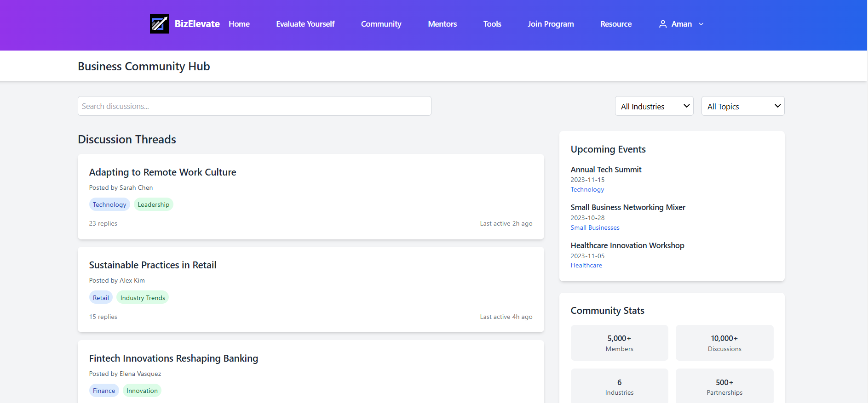Click 'Last active 4h ago' text
Screen dimensions: 868x403
506,317
